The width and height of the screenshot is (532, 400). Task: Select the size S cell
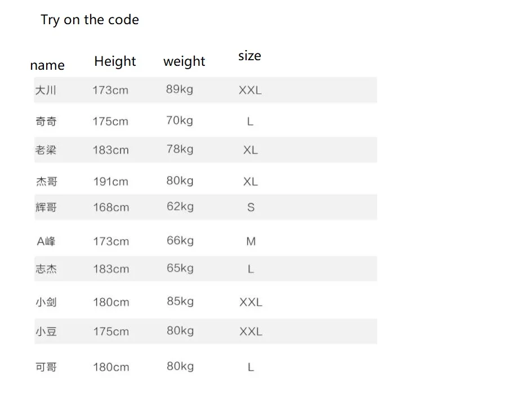251,207
